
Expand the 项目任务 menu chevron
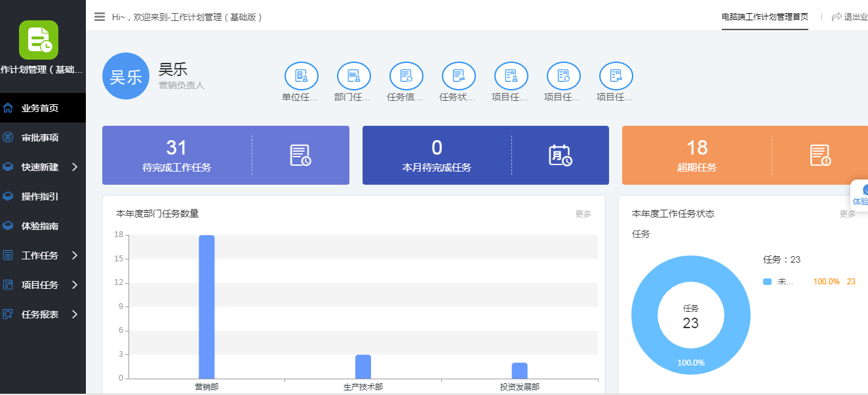point(75,285)
